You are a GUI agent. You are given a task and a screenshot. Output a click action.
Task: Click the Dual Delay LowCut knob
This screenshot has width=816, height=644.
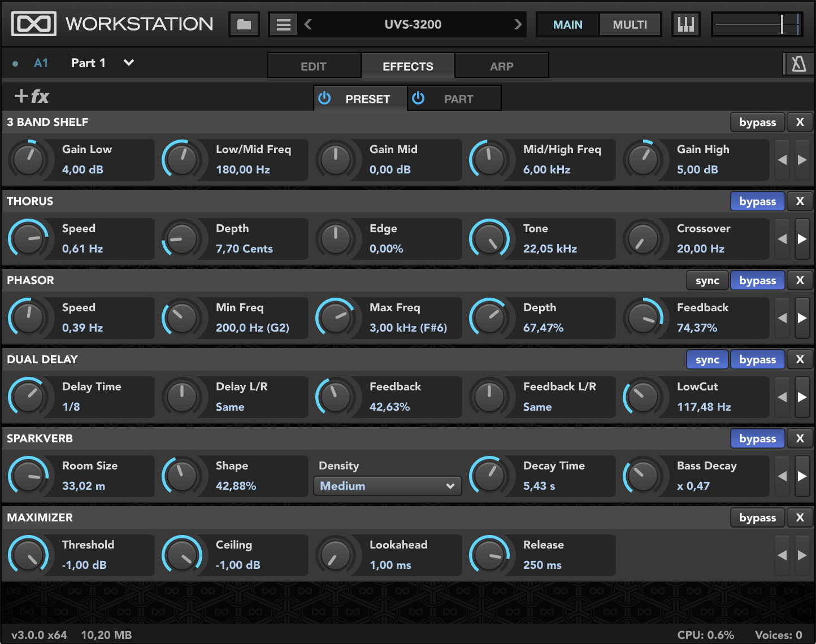(x=643, y=397)
